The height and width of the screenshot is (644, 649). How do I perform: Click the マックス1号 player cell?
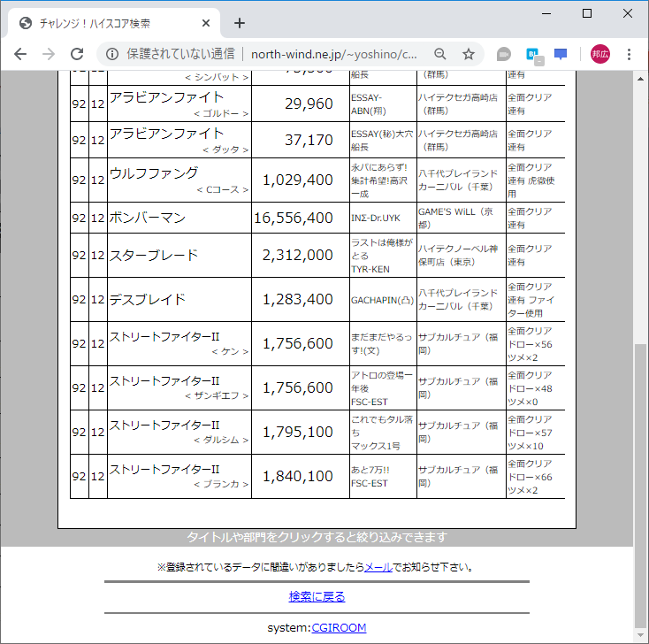pyautogui.click(x=383, y=433)
